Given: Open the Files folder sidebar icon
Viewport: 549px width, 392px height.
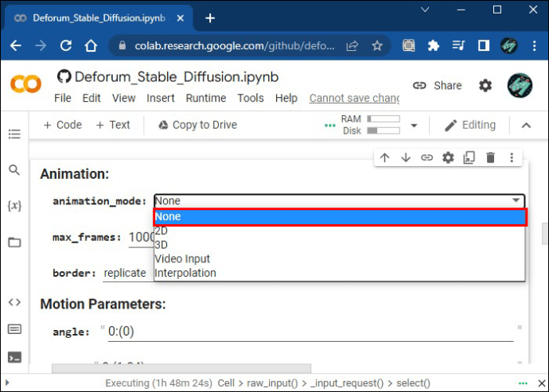Looking at the screenshot, I should click(x=14, y=243).
